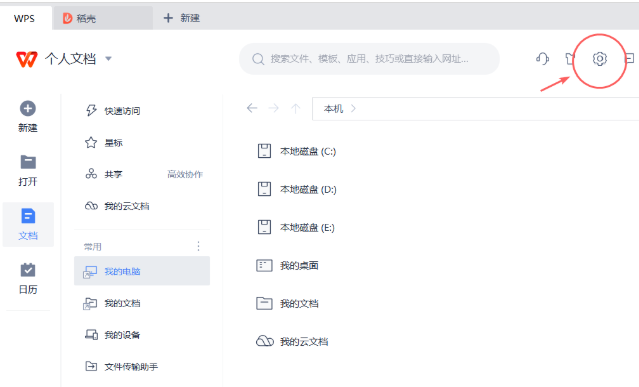
Task: Click the address path bar
Action: pos(475,109)
